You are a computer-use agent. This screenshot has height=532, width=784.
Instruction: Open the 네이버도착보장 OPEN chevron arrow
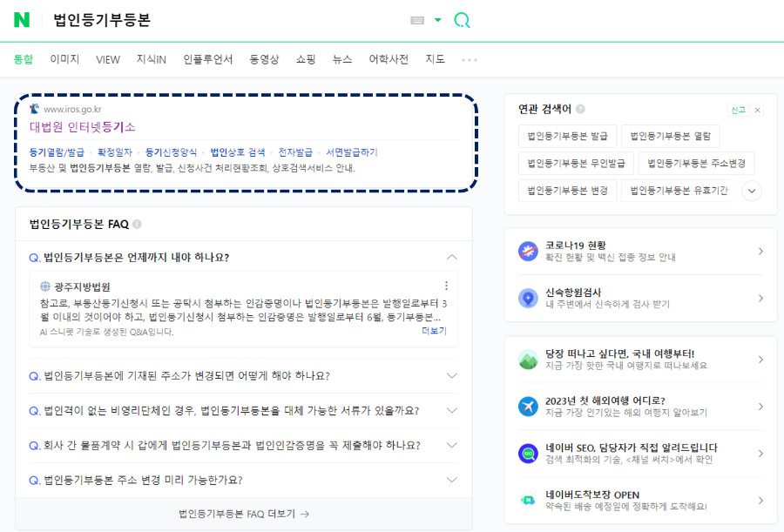pos(760,501)
